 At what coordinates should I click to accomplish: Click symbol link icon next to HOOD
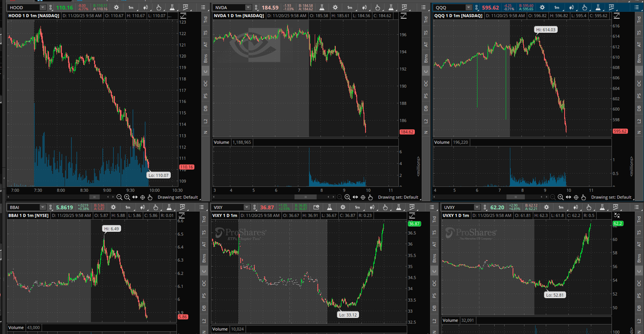50,8
